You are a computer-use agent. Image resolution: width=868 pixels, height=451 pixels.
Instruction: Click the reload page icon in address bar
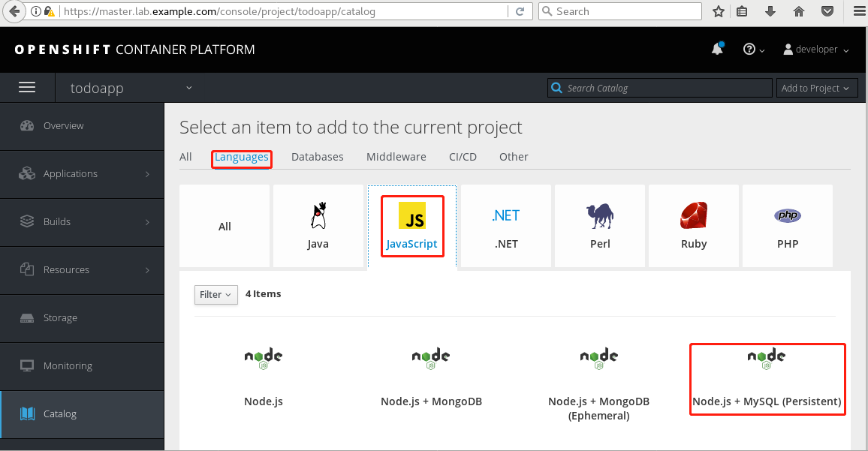pos(520,11)
